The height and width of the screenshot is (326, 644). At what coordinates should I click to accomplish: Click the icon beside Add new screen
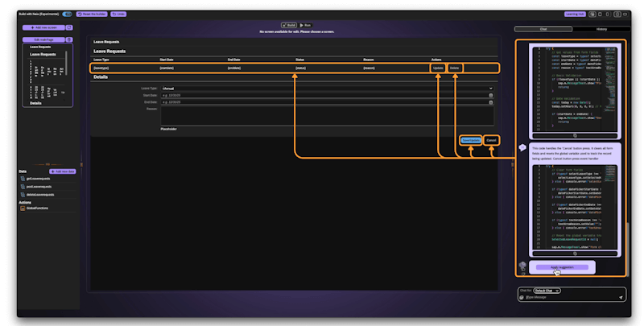69,27
